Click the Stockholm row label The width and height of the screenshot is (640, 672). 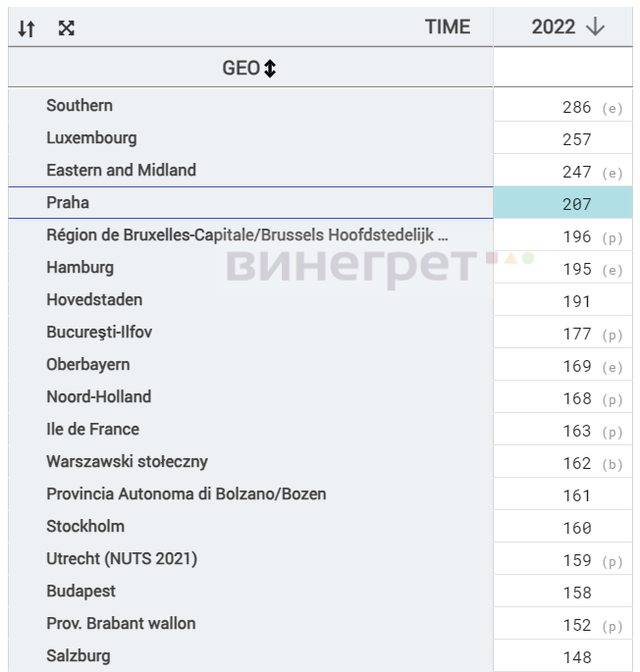pos(85,526)
